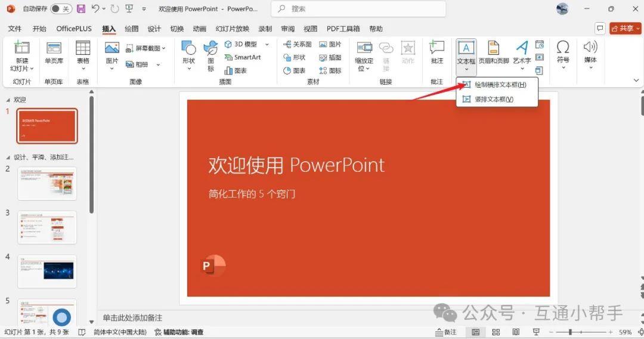Switch to the 动画 Animations tab
644x339 pixels.
pos(199,29)
